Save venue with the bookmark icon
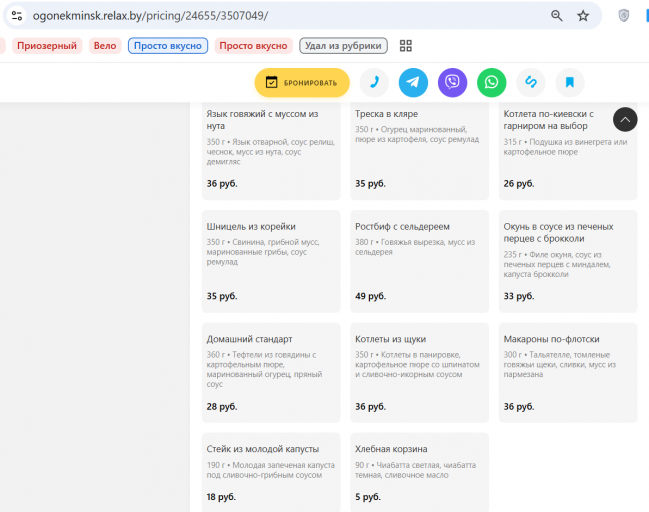649x512 pixels. point(570,83)
